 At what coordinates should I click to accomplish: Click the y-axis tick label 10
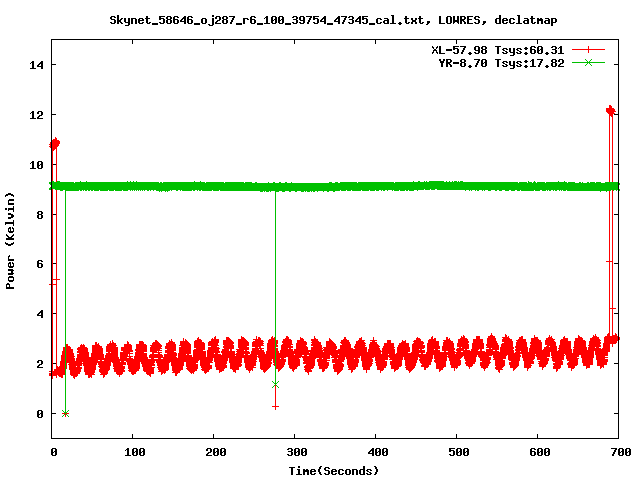36,165
